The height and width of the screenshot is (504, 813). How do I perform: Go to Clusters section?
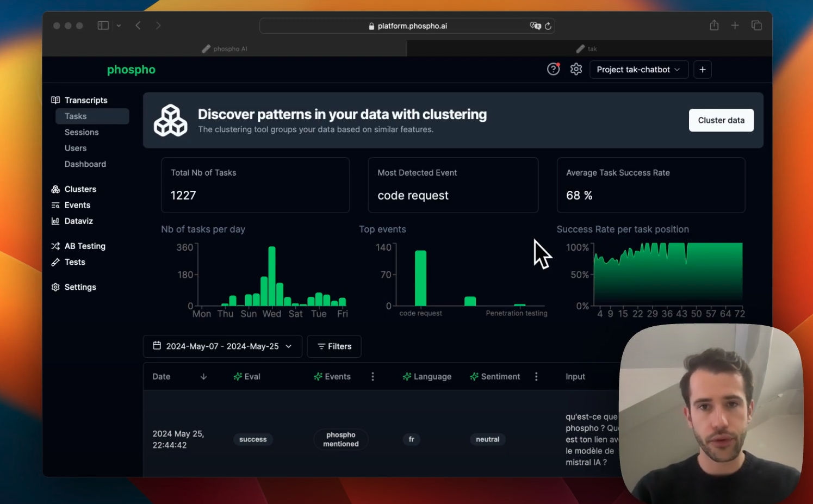pyautogui.click(x=80, y=189)
